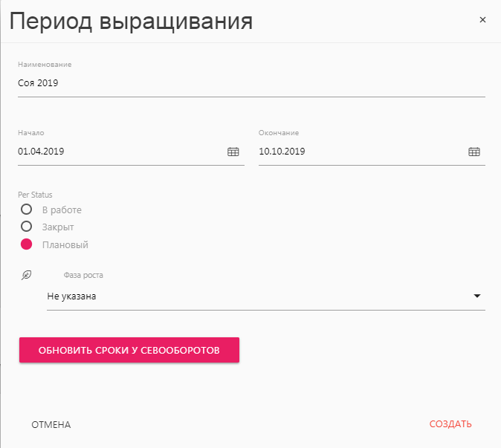
Task: Click the Фаза роста field label
Action: (x=84, y=275)
